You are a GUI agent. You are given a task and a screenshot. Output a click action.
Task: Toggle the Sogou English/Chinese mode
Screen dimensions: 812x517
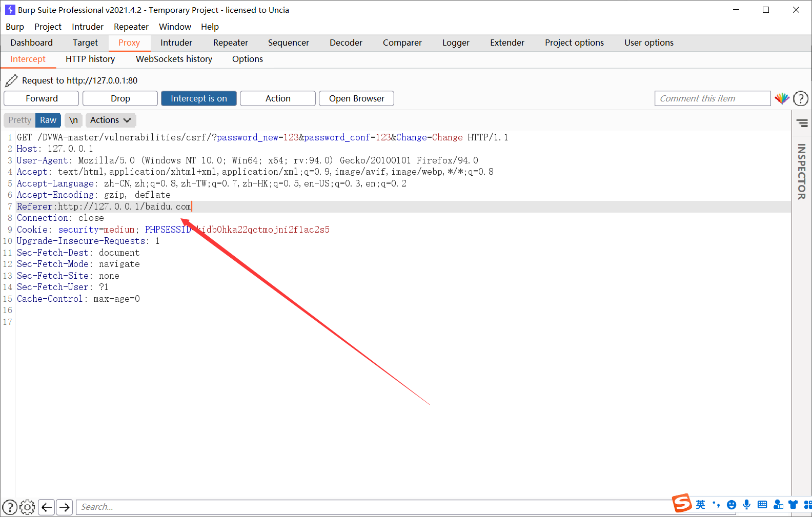701,505
